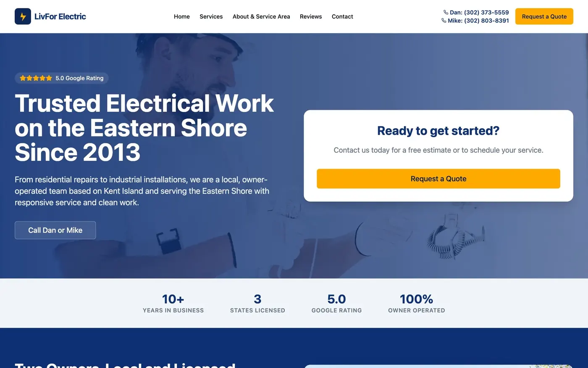Click the Call Dan or Mike button
The image size is (588, 368).
coord(55,230)
